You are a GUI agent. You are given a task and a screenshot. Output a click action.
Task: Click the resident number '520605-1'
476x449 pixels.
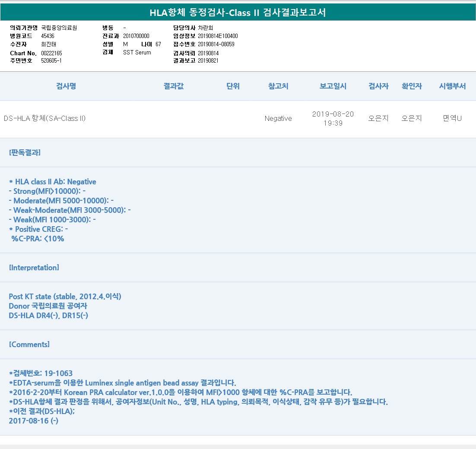(x=51, y=61)
